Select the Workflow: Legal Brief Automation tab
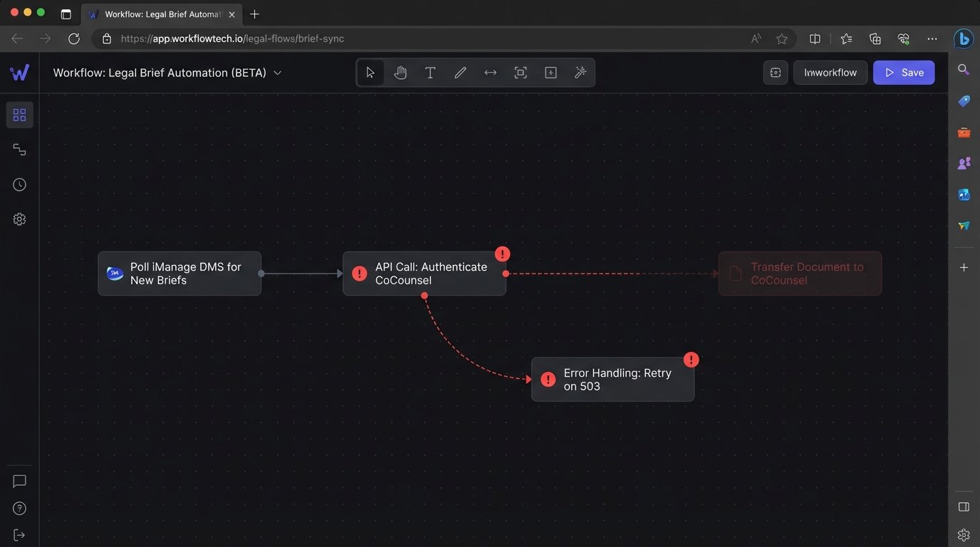Image resolution: width=980 pixels, height=547 pixels. pos(162,14)
